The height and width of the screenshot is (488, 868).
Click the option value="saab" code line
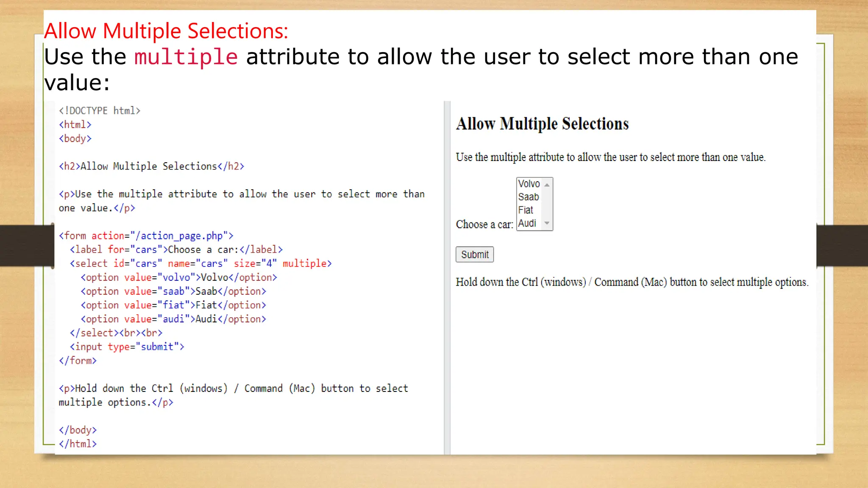tap(173, 291)
